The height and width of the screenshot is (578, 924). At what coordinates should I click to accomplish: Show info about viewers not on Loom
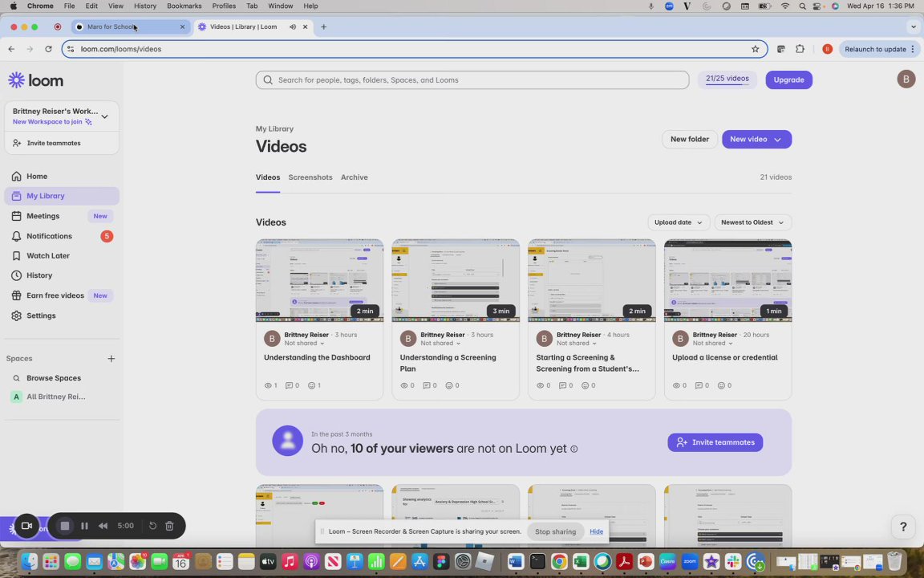(x=574, y=449)
